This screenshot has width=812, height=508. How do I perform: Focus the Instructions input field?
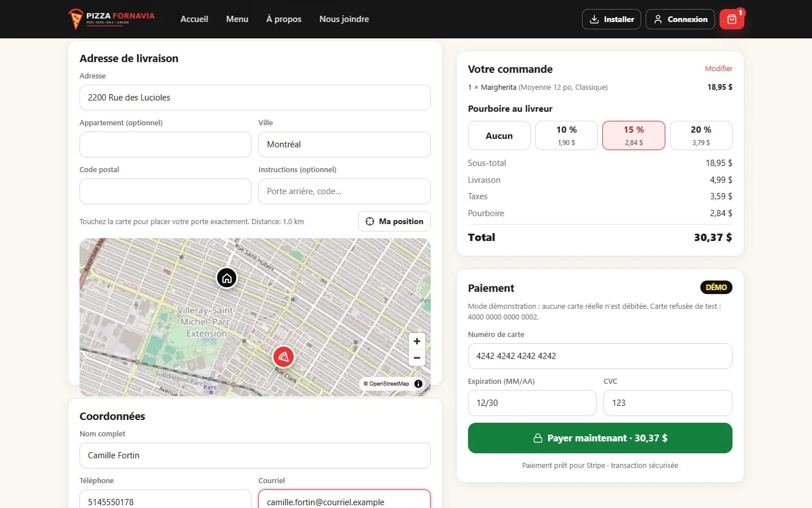pyautogui.click(x=345, y=191)
